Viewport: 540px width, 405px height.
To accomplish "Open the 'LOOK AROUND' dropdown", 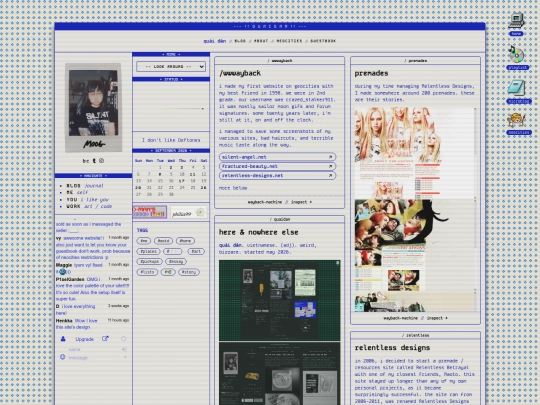I will (171, 66).
